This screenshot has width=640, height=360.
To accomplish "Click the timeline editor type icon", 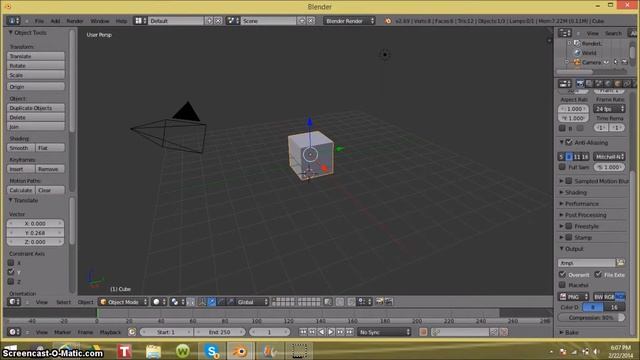I will 14,332.
